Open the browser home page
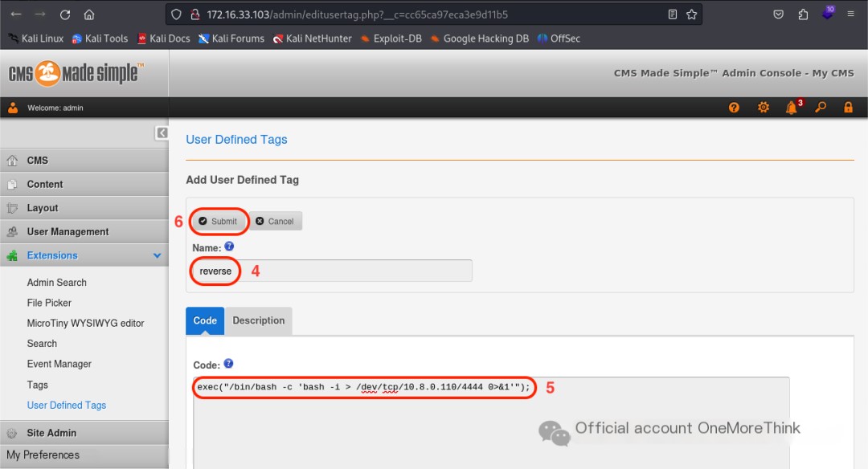868x469 pixels. [x=89, y=14]
